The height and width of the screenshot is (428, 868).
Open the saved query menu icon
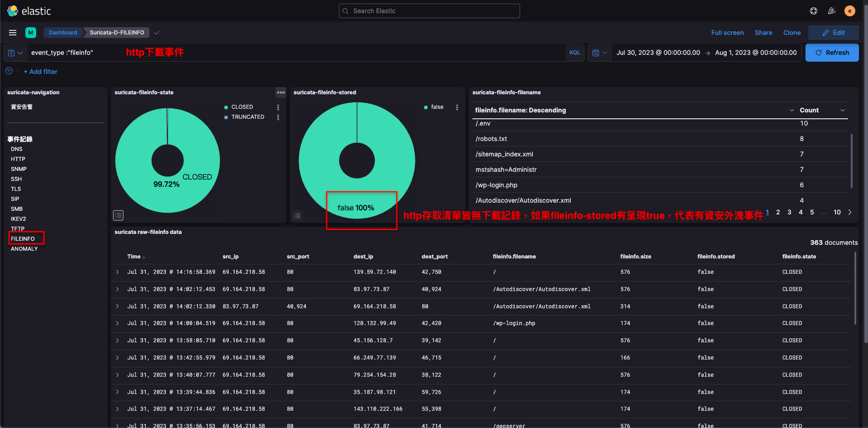(15, 53)
